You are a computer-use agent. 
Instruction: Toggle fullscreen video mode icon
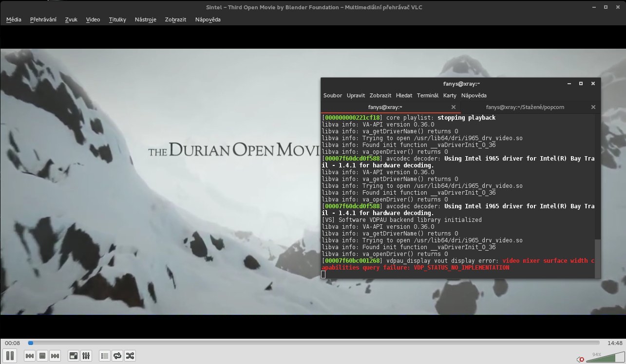73,356
